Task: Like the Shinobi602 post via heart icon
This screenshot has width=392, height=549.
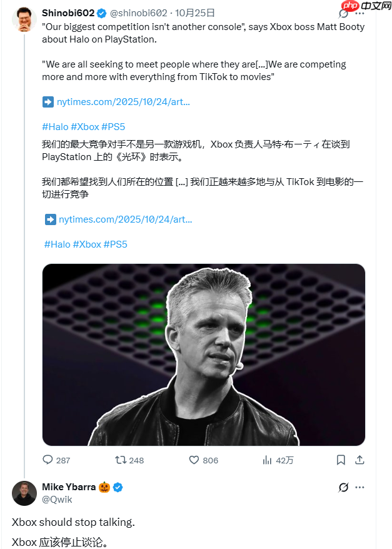Action: point(194,460)
